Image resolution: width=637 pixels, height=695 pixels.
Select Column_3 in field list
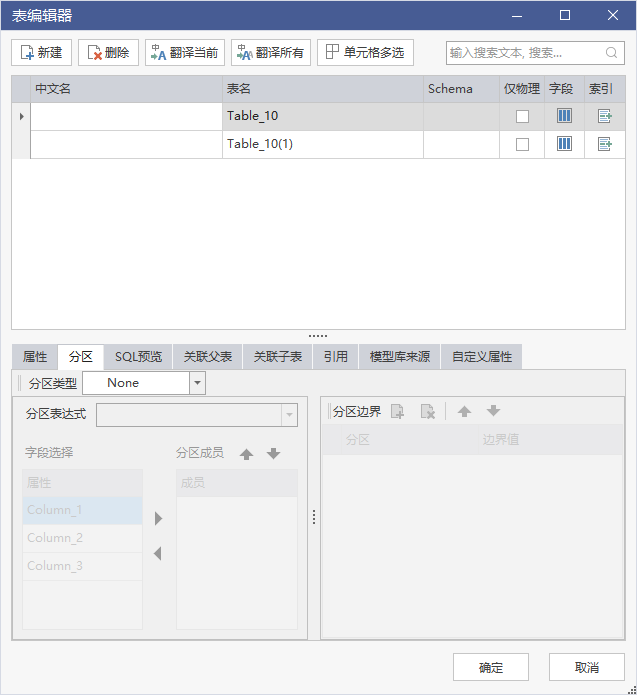82,566
